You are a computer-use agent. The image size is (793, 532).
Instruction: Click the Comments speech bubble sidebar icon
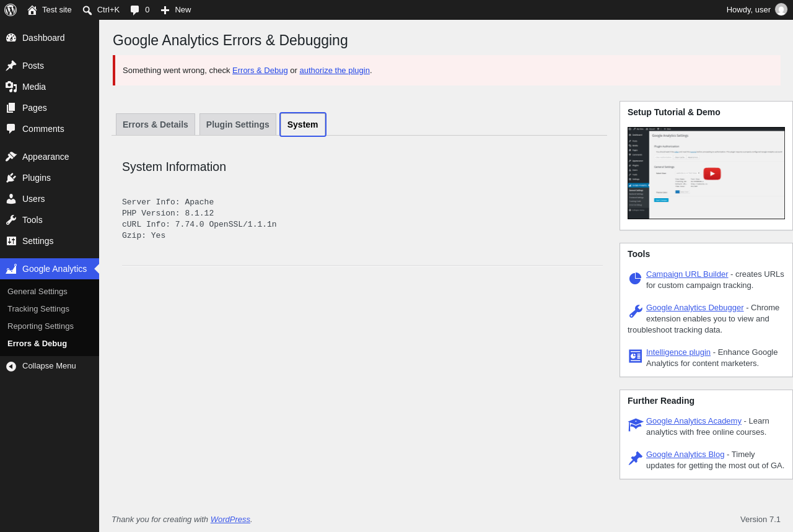11,129
